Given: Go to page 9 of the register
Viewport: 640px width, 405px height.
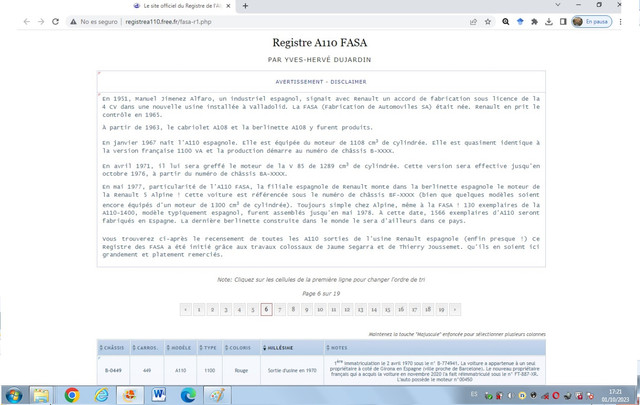Looking at the screenshot, I should point(307,309).
